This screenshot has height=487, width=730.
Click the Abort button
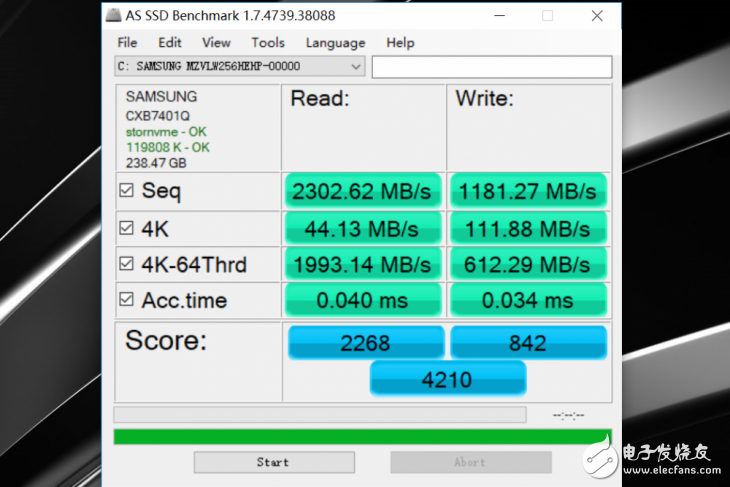(470, 462)
